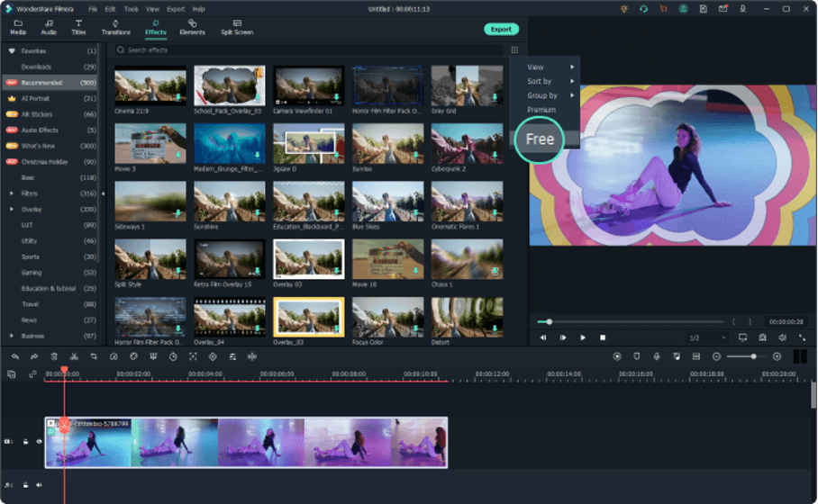The width and height of the screenshot is (818, 504).
Task: Open the Duration stopwatch icon
Action: point(173,356)
